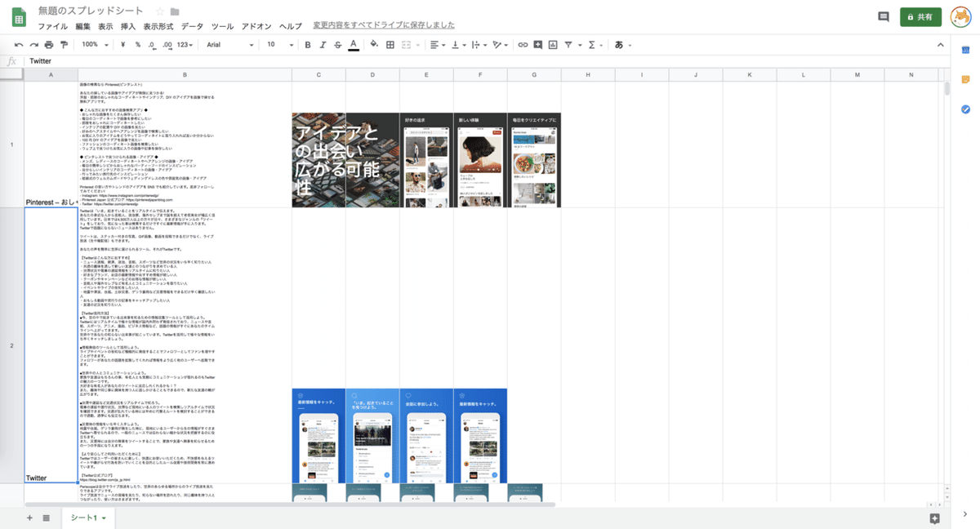Viewport: 980px width, 529px height.
Task: Open the Tasks side panel icon
Action: click(x=965, y=109)
